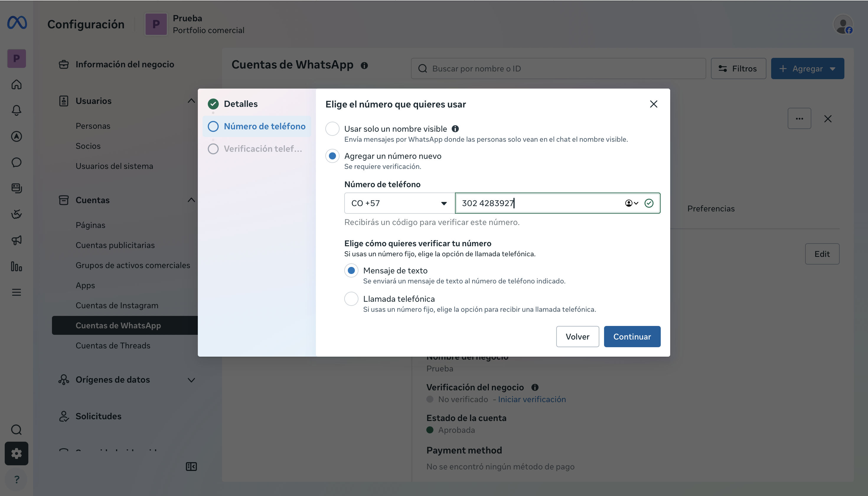The height and width of the screenshot is (496, 868).
Task: Click info icon beside Cuentas de WhatsApp
Action: click(364, 66)
